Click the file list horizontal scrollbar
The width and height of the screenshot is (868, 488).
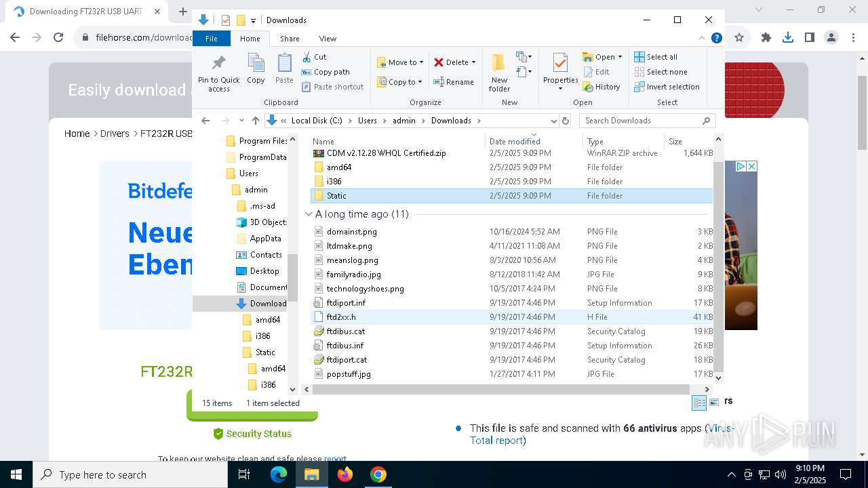[501, 389]
